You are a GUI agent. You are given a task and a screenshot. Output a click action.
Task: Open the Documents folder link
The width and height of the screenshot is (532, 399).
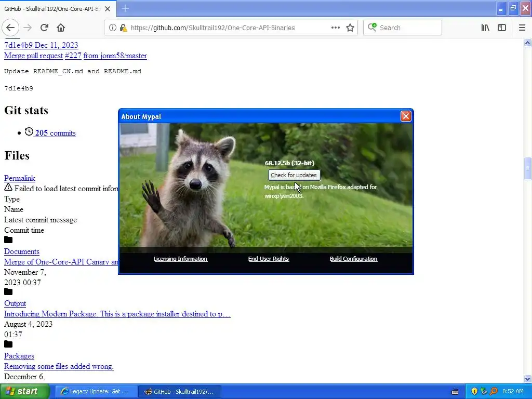click(x=22, y=251)
